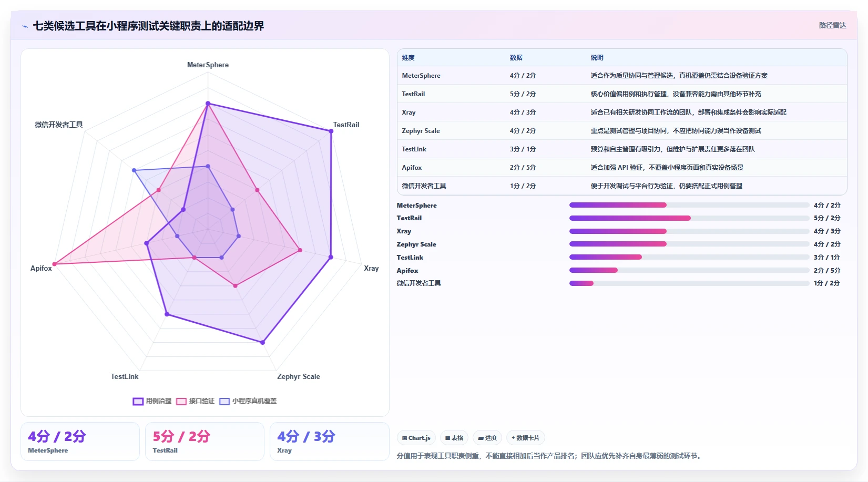868x482 pixels.
Task: Select the Zephyr Scale table row name
Action: [x=421, y=131]
